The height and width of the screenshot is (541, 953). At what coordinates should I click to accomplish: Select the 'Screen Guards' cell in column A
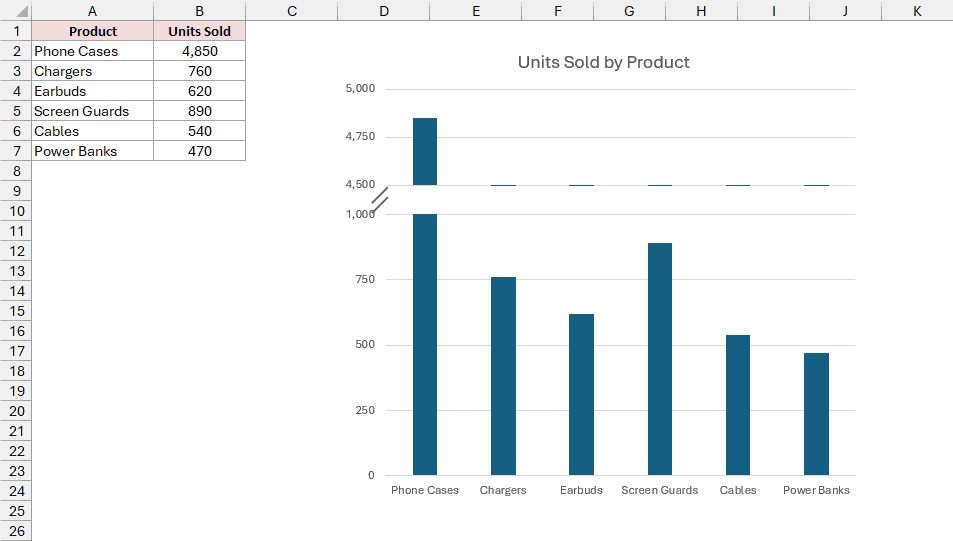[92, 111]
